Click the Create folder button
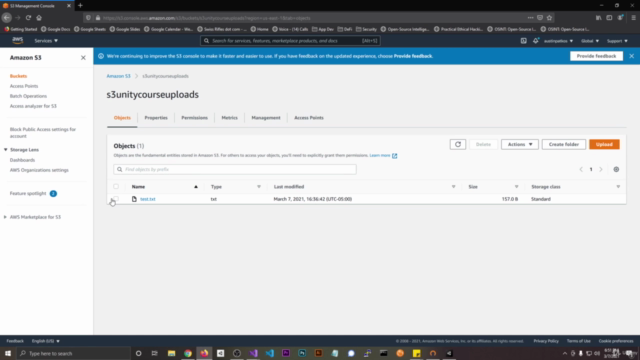This screenshot has height=360, width=640. tap(564, 144)
